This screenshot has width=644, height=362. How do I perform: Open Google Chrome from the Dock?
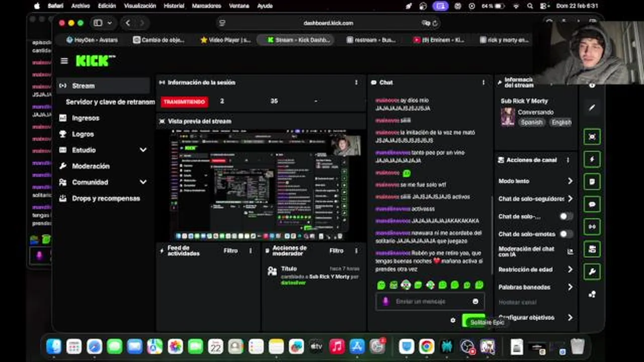coord(427,346)
